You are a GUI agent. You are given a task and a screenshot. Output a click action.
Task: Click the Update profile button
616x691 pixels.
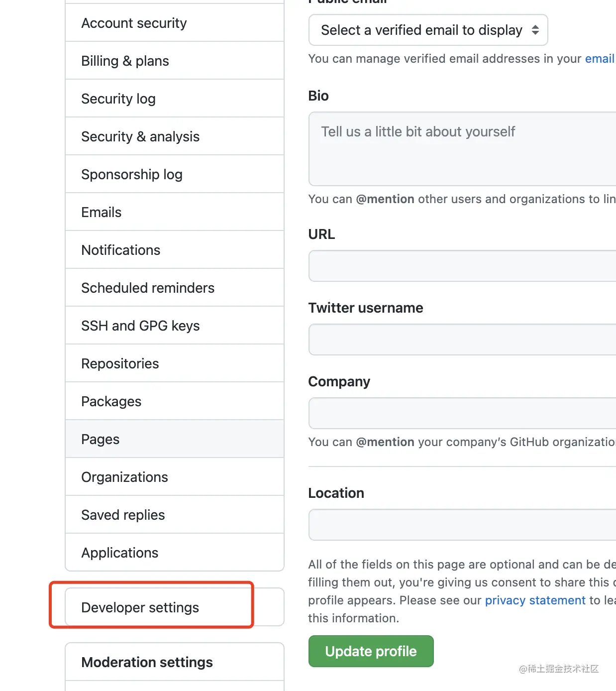371,651
